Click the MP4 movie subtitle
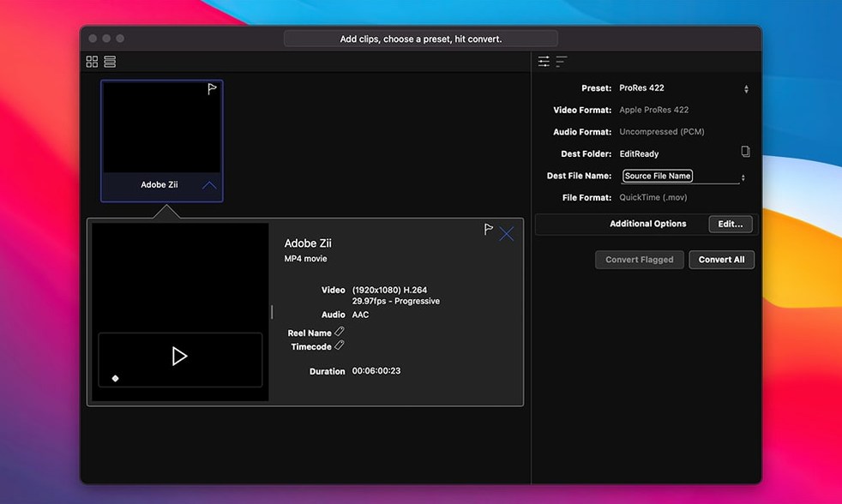 (x=305, y=259)
